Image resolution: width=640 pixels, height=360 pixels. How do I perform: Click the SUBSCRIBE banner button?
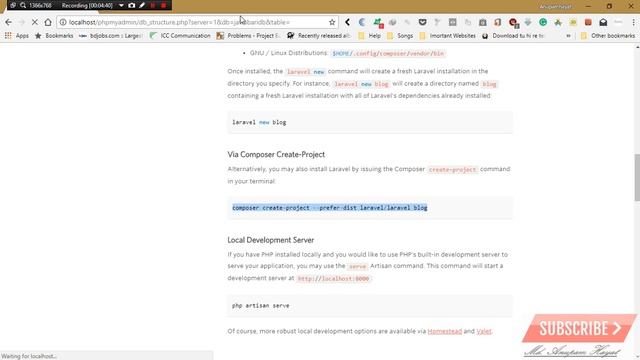click(580, 328)
